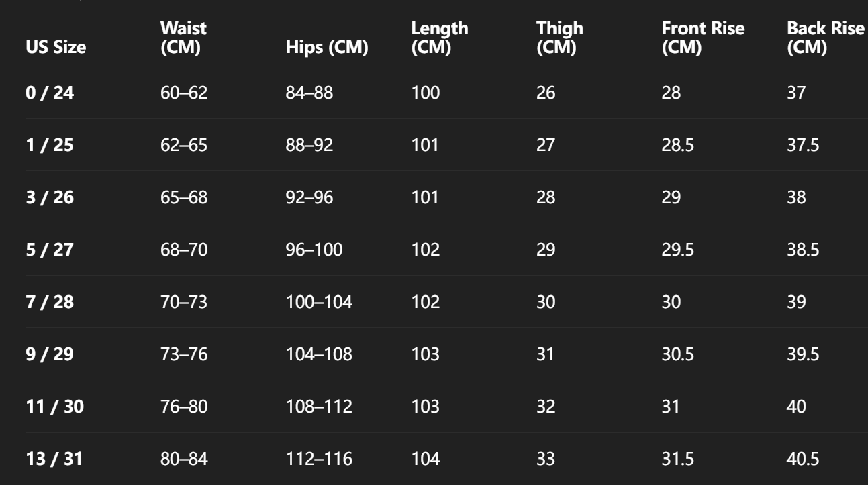
Task: Select the 1 / 25 size row label
Action: coord(49,145)
